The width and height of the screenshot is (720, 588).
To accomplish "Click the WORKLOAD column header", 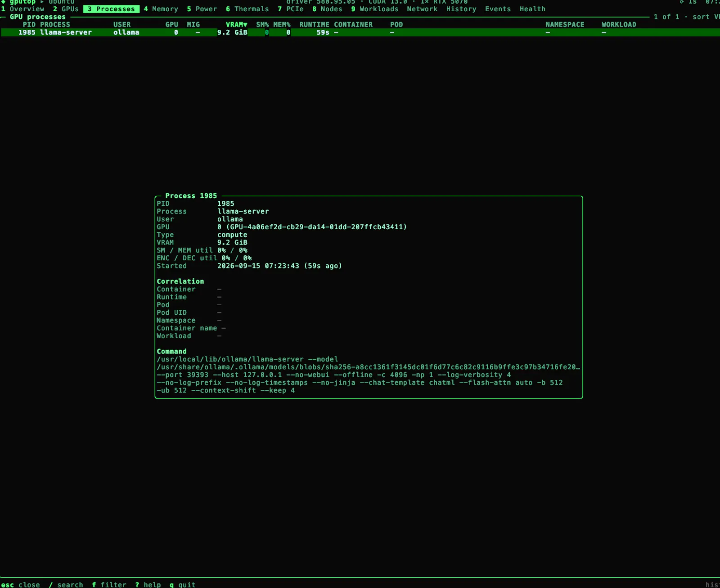I will (x=619, y=25).
